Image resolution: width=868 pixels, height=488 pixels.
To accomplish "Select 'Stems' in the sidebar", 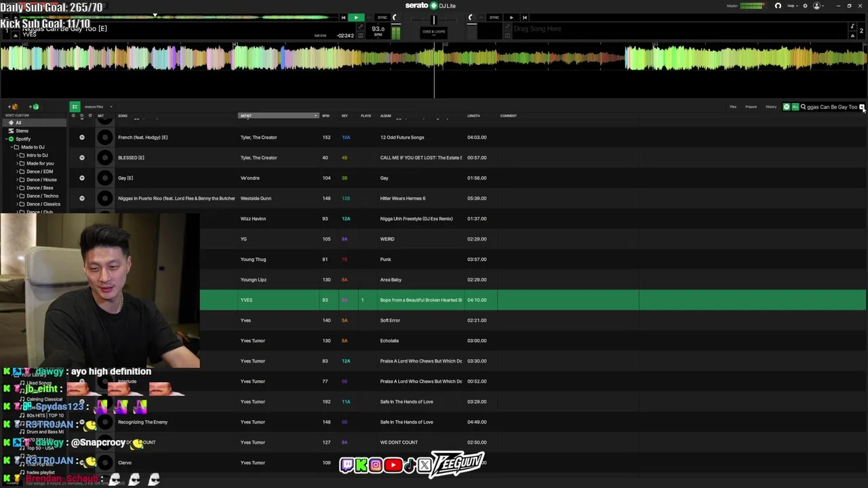I will [22, 131].
